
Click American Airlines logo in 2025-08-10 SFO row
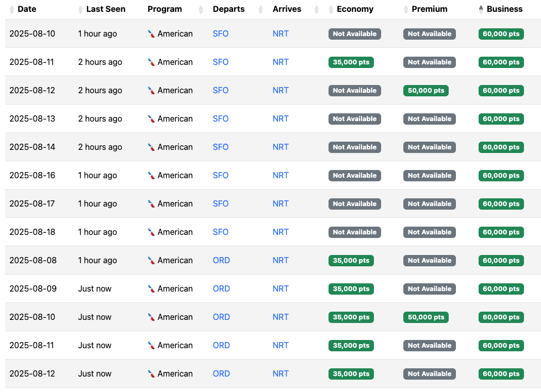151,34
